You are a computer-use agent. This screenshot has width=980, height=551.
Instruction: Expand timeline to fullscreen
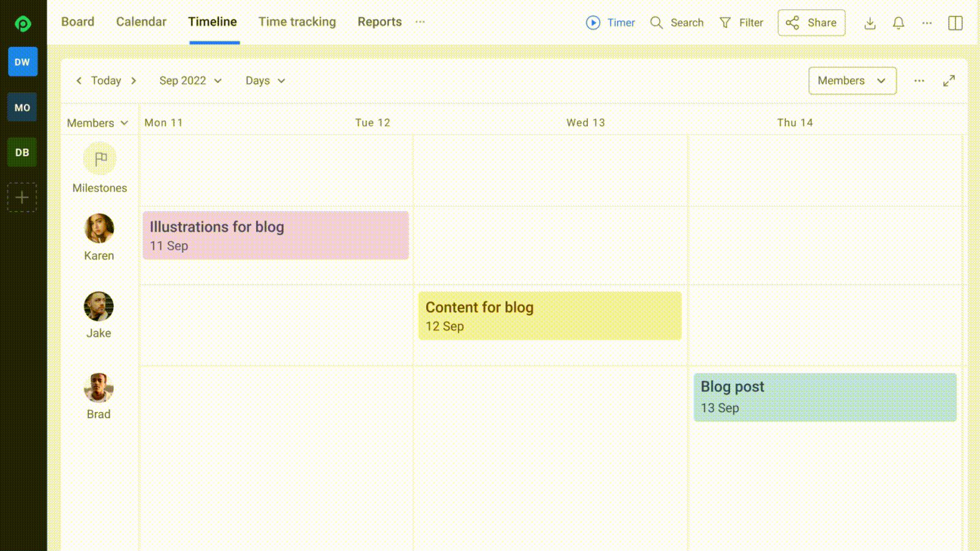click(949, 81)
